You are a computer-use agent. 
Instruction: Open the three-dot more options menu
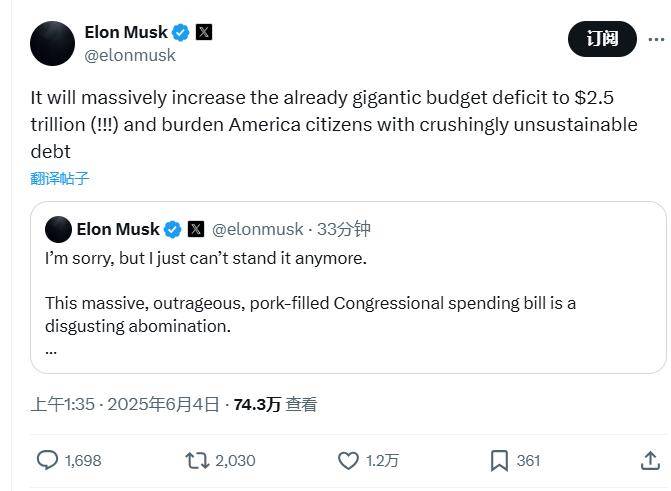(x=656, y=39)
